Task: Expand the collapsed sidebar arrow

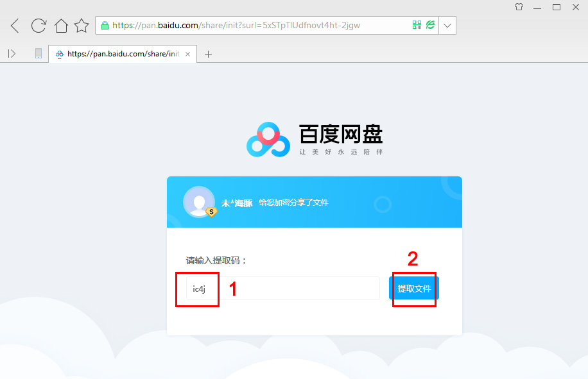Action: [12, 53]
